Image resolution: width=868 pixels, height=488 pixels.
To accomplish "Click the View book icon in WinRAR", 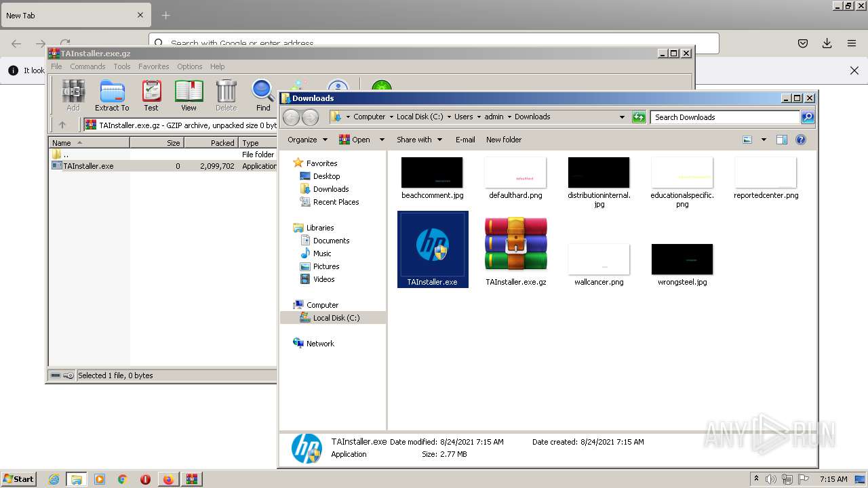I will click(x=189, y=96).
